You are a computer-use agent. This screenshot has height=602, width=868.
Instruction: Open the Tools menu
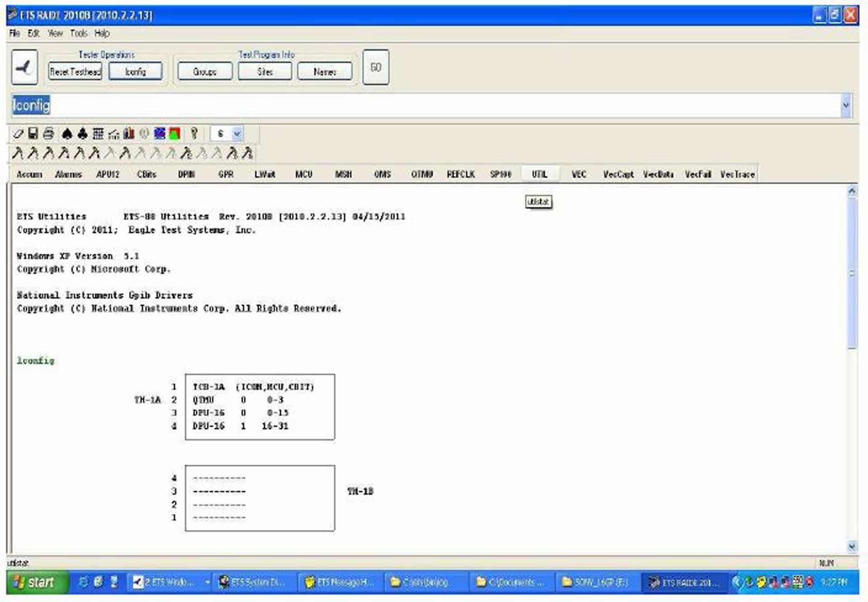tap(79, 33)
